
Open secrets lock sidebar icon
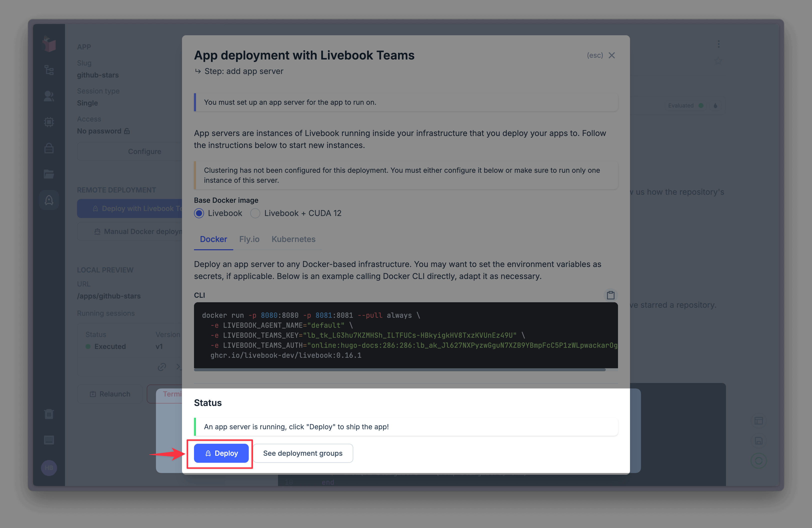[49, 148]
